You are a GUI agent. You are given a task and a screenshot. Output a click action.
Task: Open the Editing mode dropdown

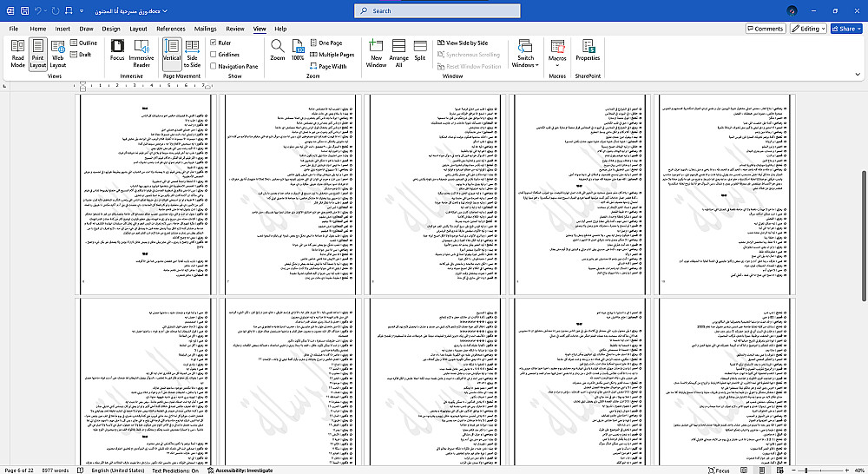tap(809, 29)
